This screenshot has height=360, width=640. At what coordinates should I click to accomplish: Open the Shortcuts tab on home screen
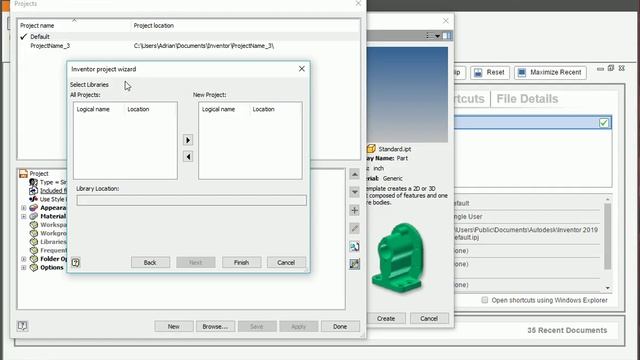tap(469, 99)
